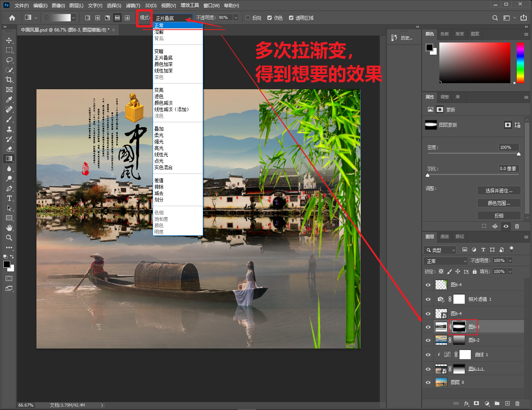
Task: Click the 图6-3 layer mask thumbnail
Action: point(459,327)
